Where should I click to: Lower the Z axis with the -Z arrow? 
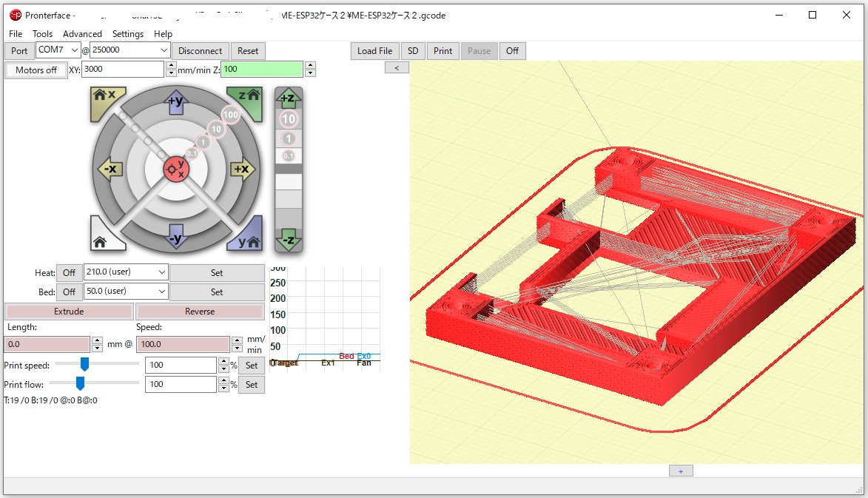point(289,240)
